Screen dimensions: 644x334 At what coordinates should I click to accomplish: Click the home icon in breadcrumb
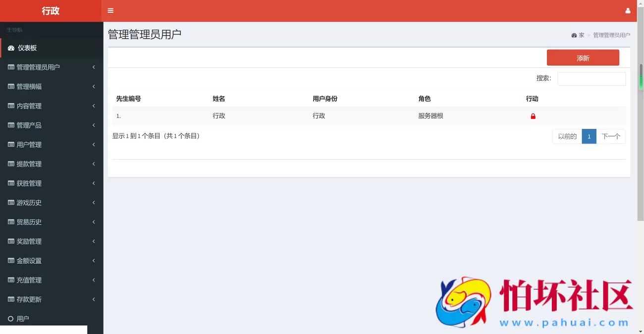tap(574, 36)
